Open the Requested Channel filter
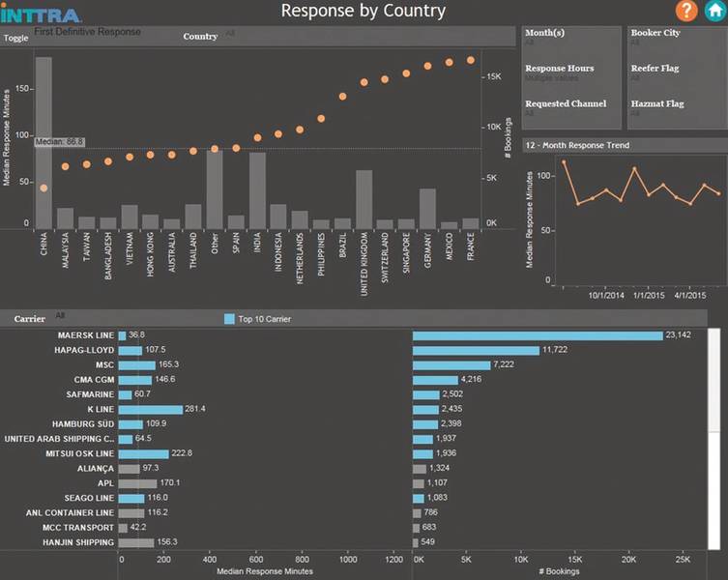The width and height of the screenshot is (728, 580). tap(571, 108)
